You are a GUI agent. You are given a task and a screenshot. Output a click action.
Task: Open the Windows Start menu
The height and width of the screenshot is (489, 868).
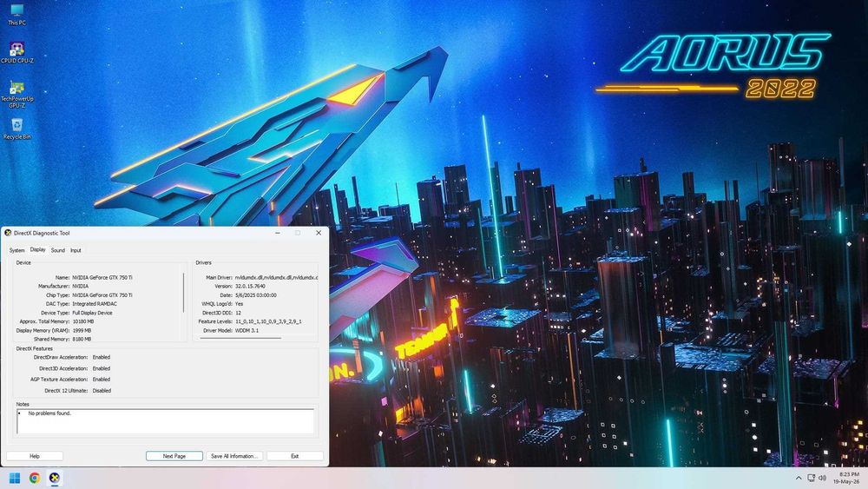pyautogui.click(x=15, y=478)
